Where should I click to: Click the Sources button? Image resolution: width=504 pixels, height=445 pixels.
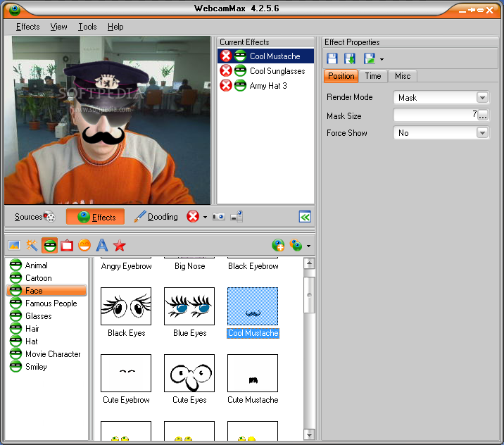click(34, 217)
